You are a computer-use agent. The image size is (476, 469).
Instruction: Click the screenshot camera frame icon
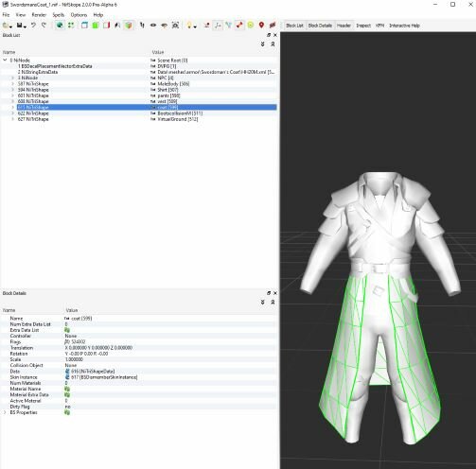point(175,26)
